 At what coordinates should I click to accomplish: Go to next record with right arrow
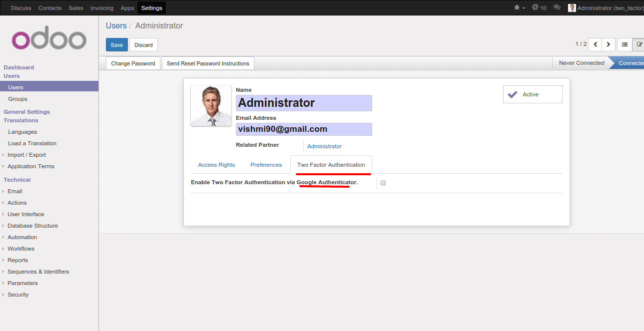pyautogui.click(x=608, y=44)
